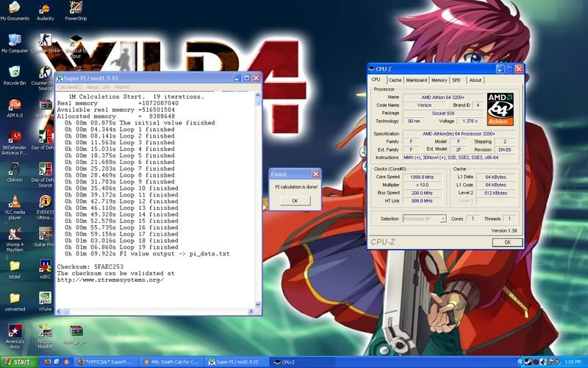Click the HT Link value 999.9 MHz
This screenshot has height=368, width=588.
click(422, 201)
